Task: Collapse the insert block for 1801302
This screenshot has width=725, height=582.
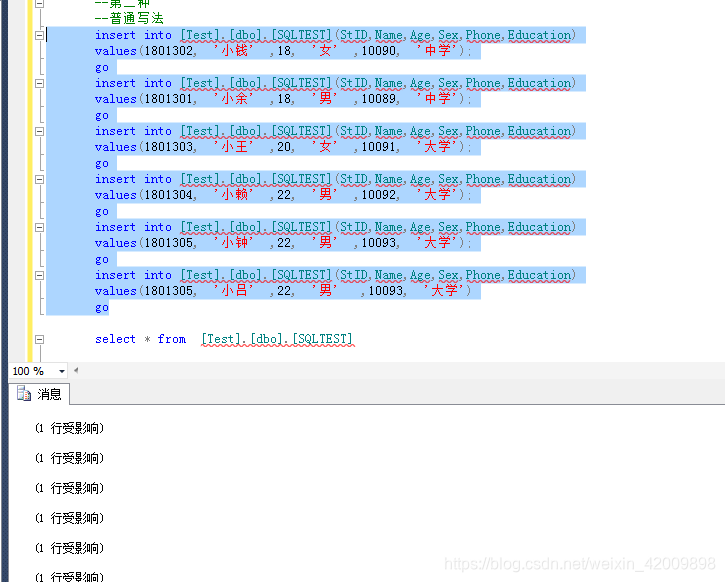Action: 40,36
